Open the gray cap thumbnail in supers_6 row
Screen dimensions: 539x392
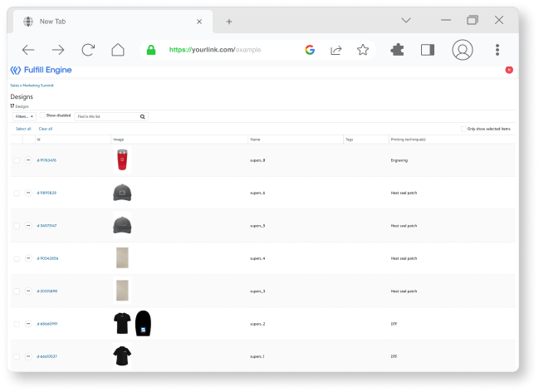pos(122,193)
